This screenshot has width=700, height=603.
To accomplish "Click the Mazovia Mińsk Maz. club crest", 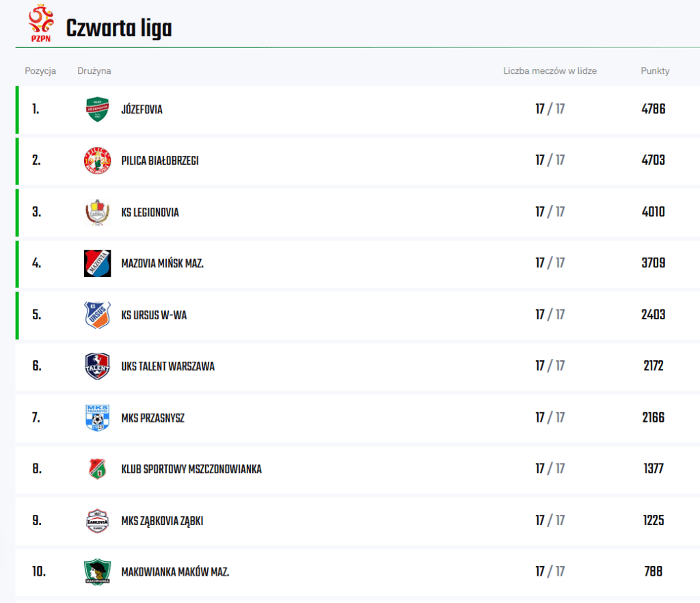I will [x=97, y=263].
